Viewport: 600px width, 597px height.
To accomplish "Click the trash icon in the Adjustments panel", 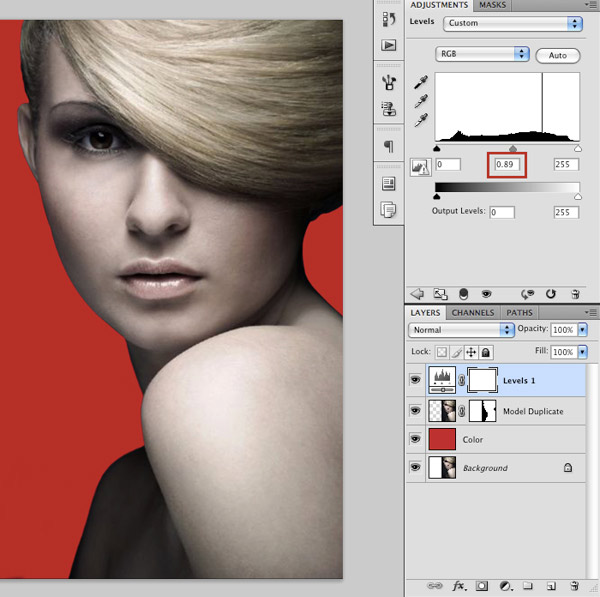I will [x=575, y=294].
